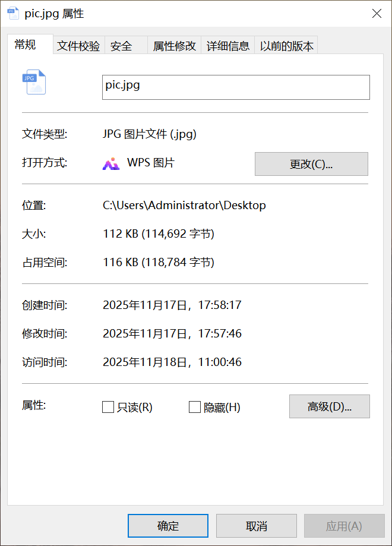Enable the 只读(R) checkbox
The height and width of the screenshot is (546, 392).
pyautogui.click(x=108, y=406)
